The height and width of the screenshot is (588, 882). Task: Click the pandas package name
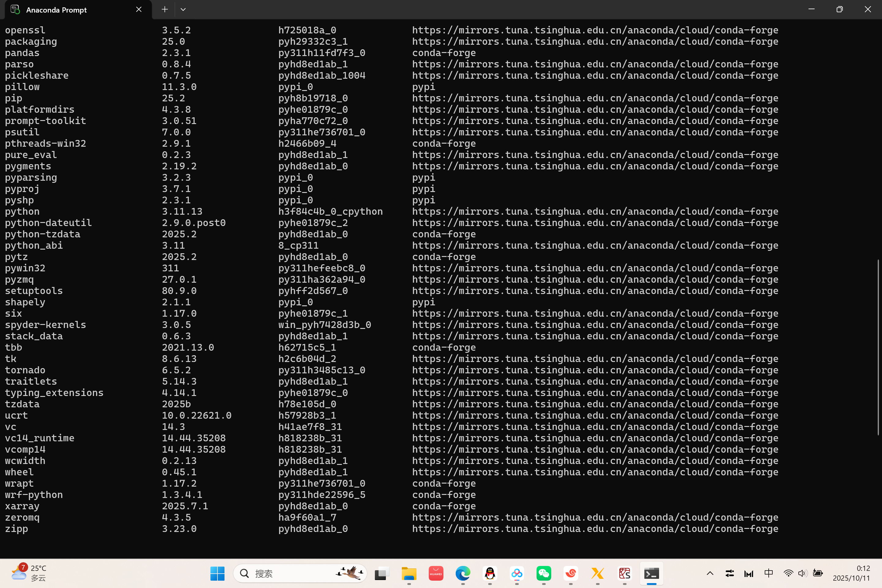pyautogui.click(x=22, y=53)
